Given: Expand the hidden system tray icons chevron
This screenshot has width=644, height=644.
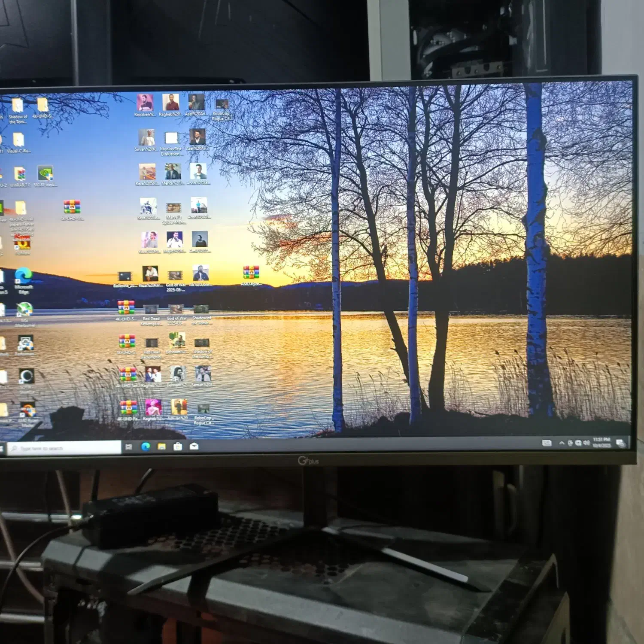Looking at the screenshot, I should pyautogui.click(x=562, y=443).
